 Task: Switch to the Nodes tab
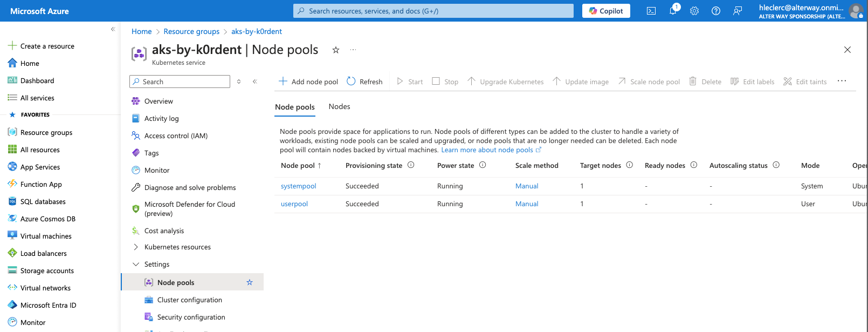coord(339,107)
